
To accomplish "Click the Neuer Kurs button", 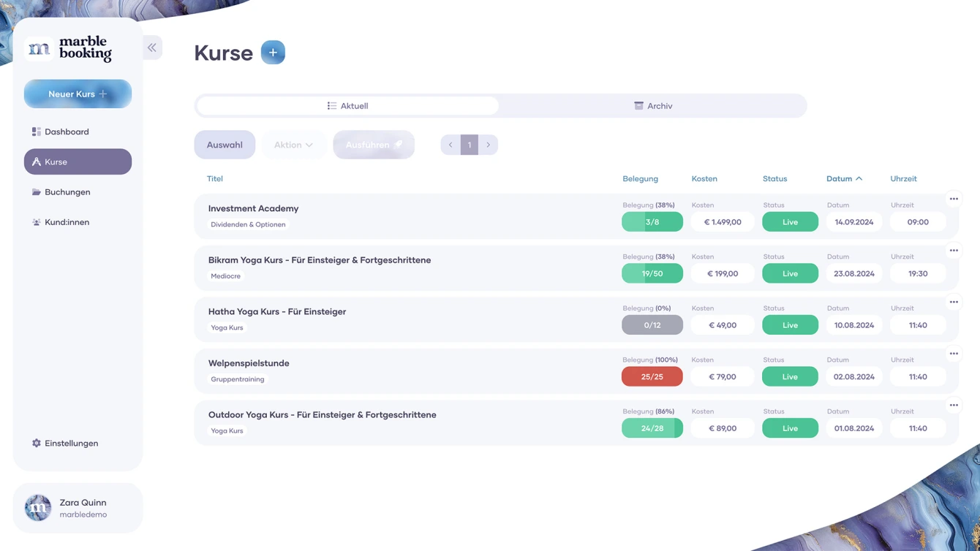I will 78,94.
